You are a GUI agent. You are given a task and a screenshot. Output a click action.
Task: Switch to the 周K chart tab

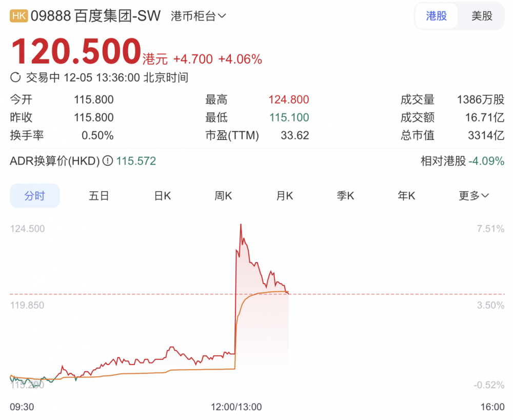[x=223, y=195]
